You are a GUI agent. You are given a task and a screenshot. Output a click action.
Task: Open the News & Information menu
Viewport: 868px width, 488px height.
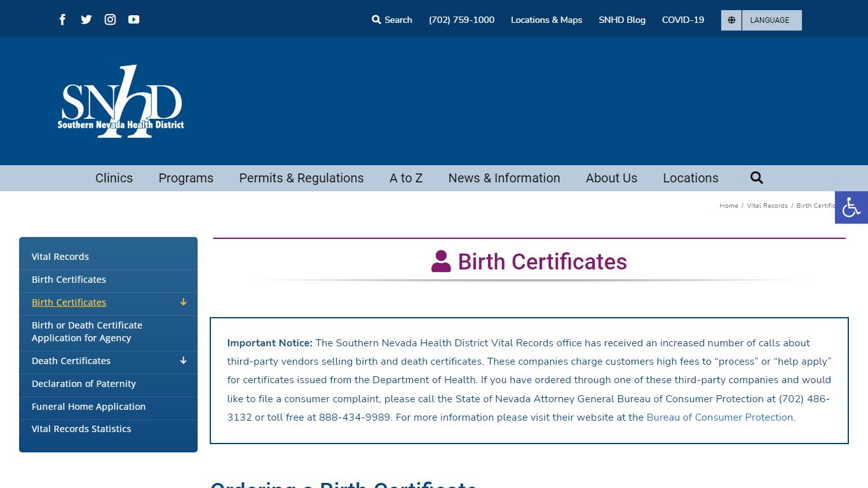[505, 178]
